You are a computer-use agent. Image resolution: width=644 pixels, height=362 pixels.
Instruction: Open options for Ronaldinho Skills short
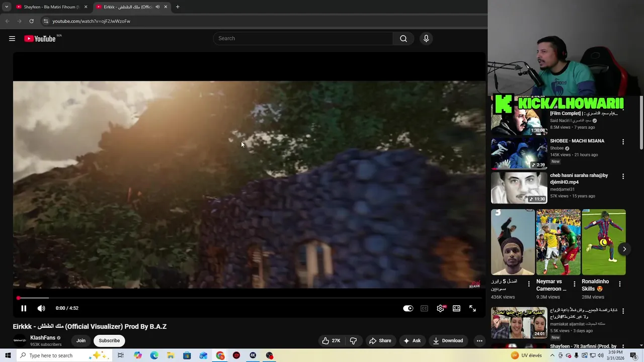[x=620, y=284]
